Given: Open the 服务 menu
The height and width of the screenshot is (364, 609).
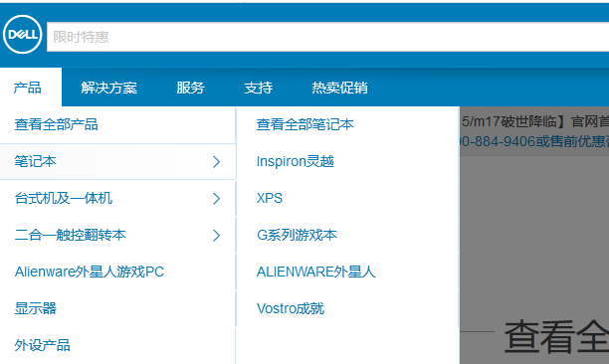Looking at the screenshot, I should click(190, 88).
